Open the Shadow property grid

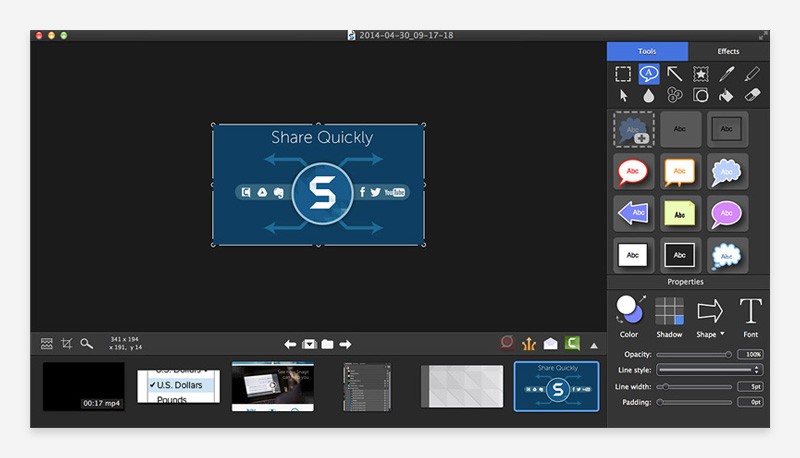669,316
